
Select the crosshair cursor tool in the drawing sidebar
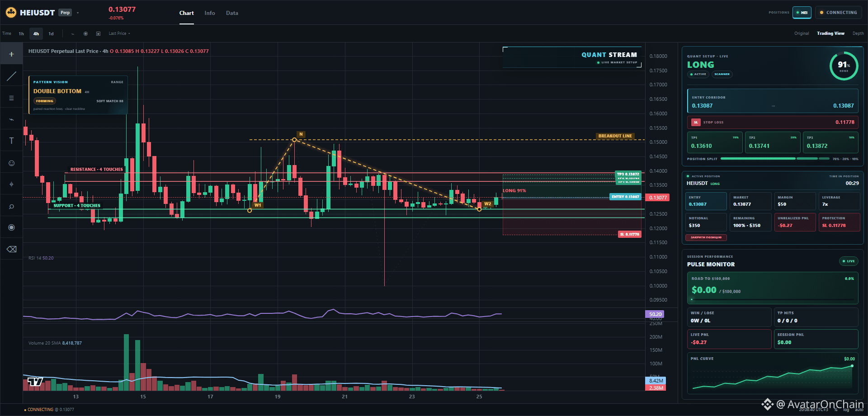tap(11, 54)
